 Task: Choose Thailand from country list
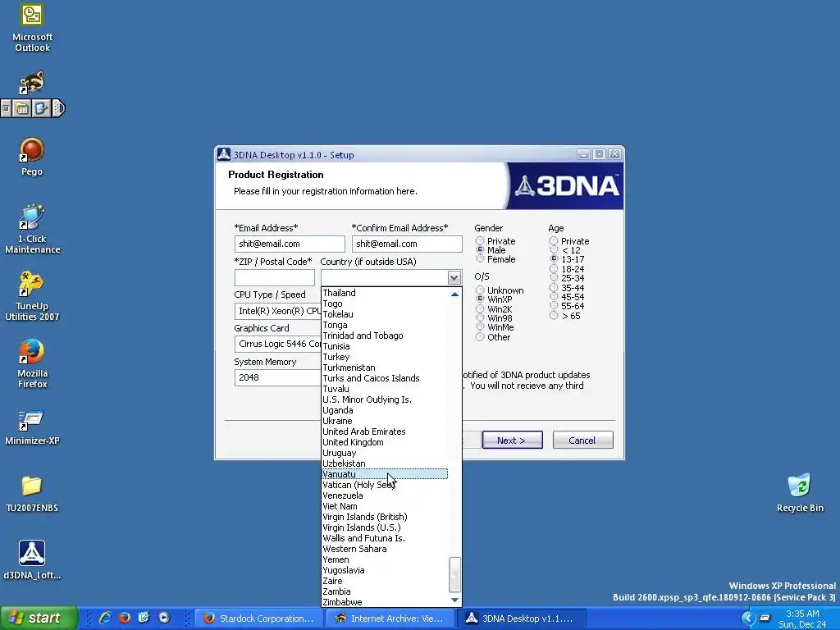coord(385,293)
